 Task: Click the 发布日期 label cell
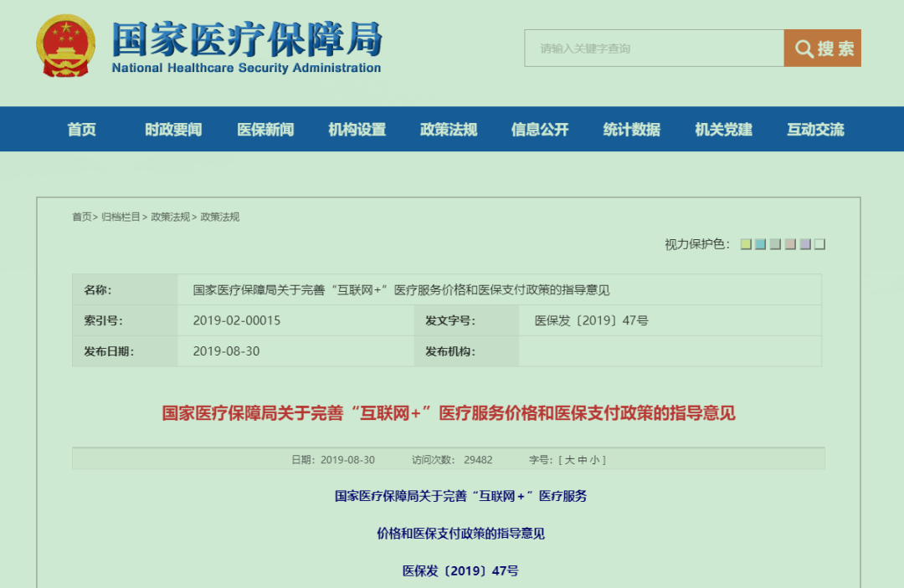125,351
